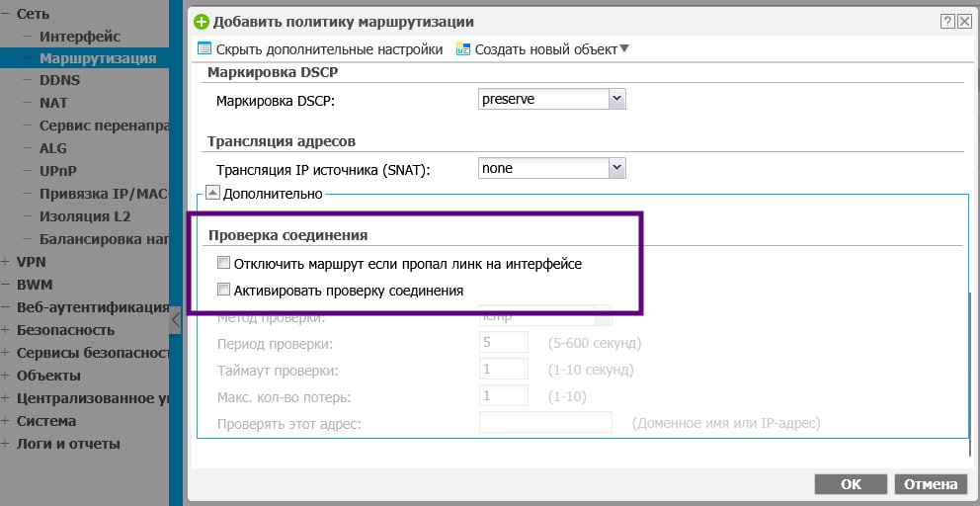
Task: Click the green plus icon in dialog title
Action: click(x=202, y=23)
